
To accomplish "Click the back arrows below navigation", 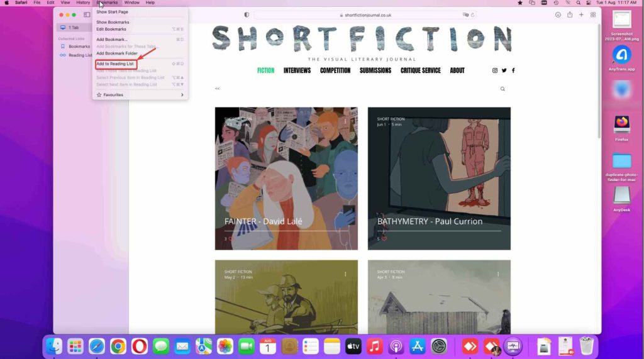I will [217, 89].
